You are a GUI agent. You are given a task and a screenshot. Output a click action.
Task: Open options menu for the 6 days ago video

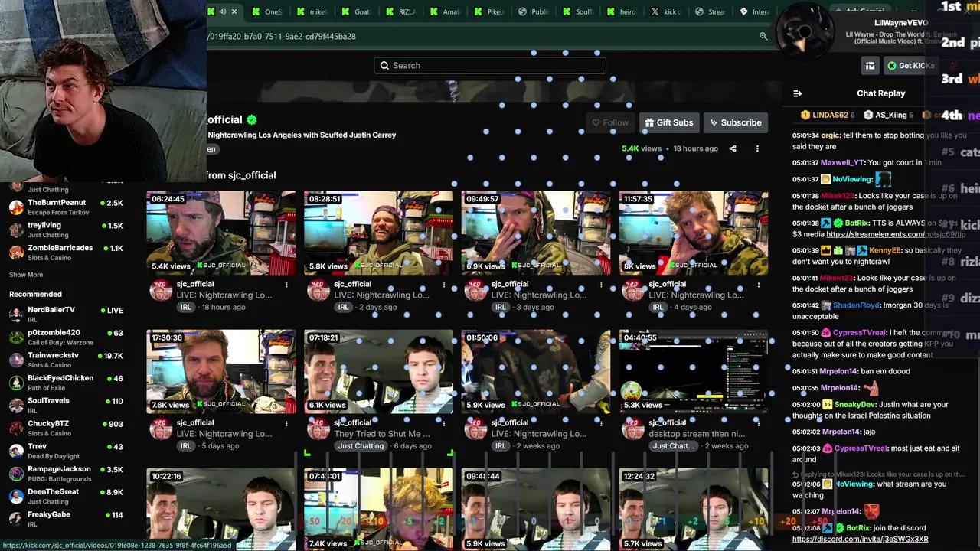pos(444,423)
